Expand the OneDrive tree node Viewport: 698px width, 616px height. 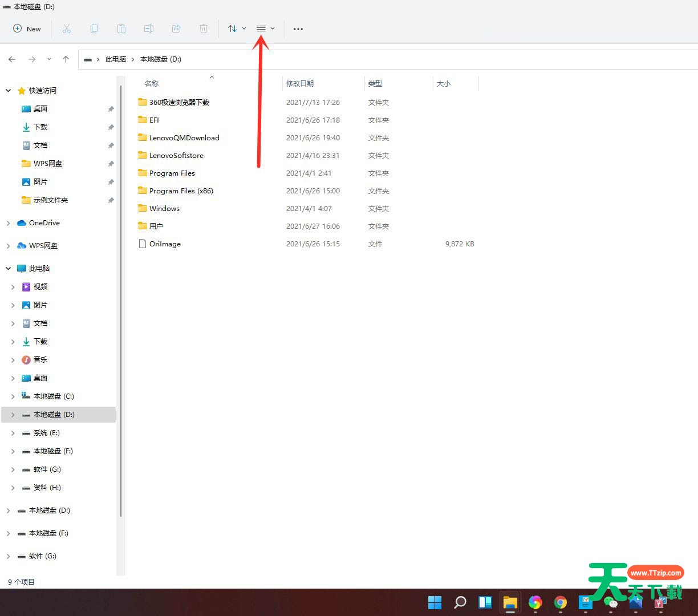[9, 223]
